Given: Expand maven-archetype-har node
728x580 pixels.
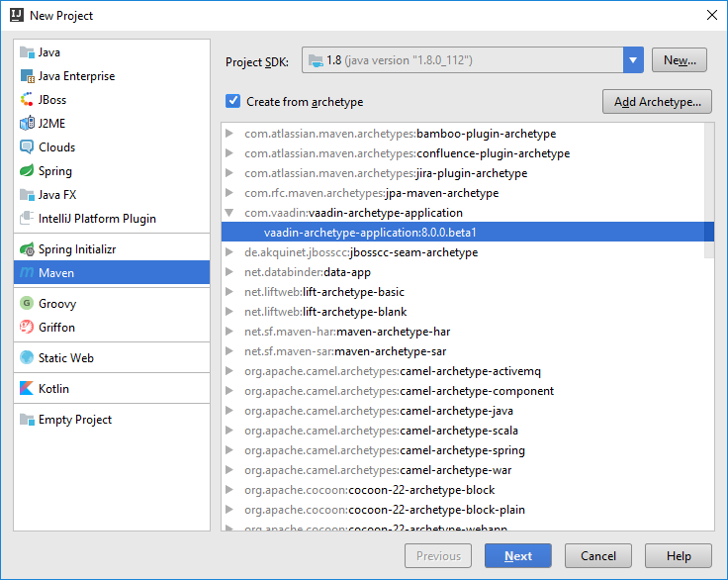Looking at the screenshot, I should (x=228, y=332).
